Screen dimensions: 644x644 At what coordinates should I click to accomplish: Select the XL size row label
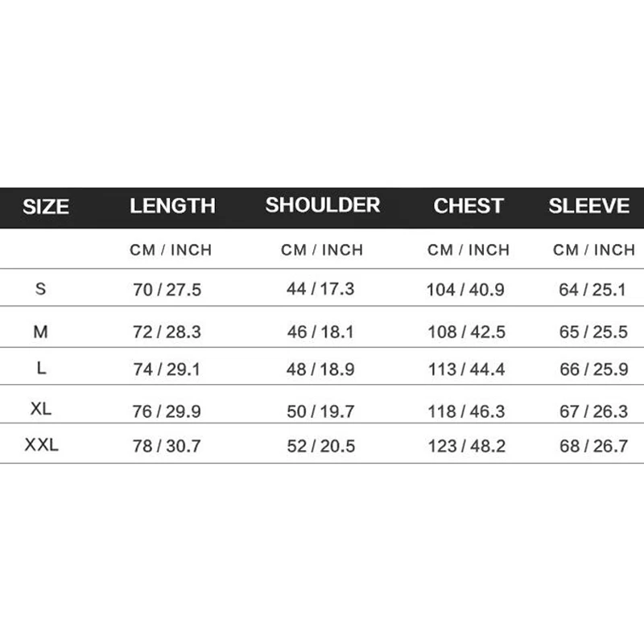[41, 409]
